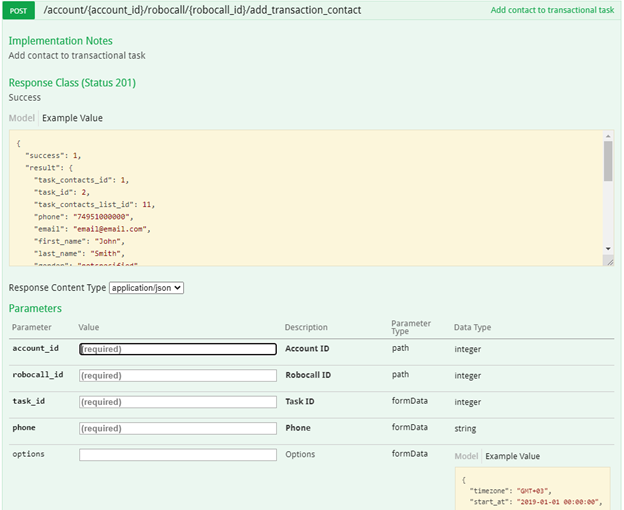
Task: Focus the robocall_id value field
Action: 178,376
